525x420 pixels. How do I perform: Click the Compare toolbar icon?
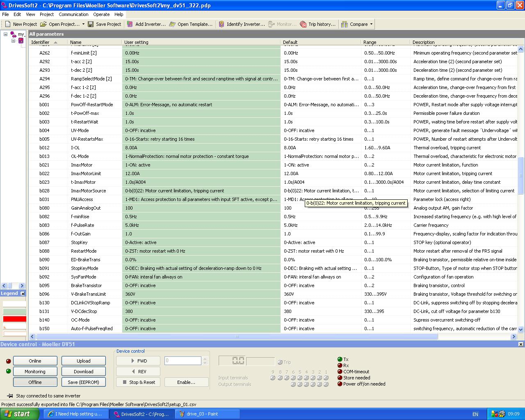coord(345,24)
